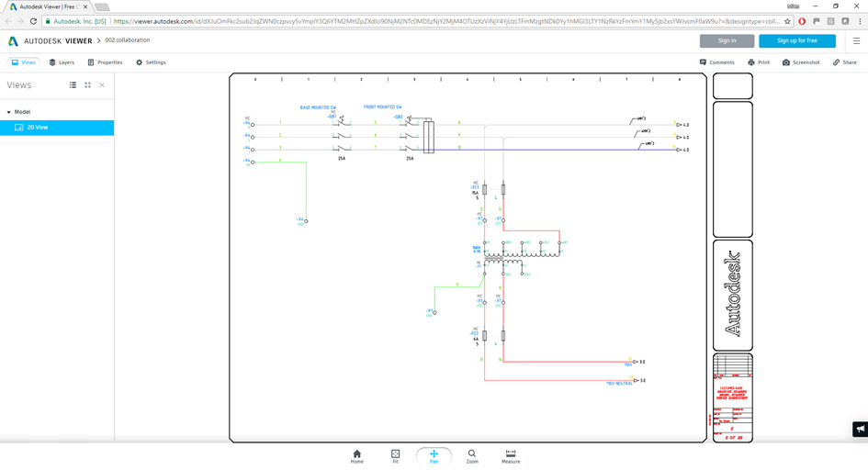Share the drawing via Share button

point(845,62)
